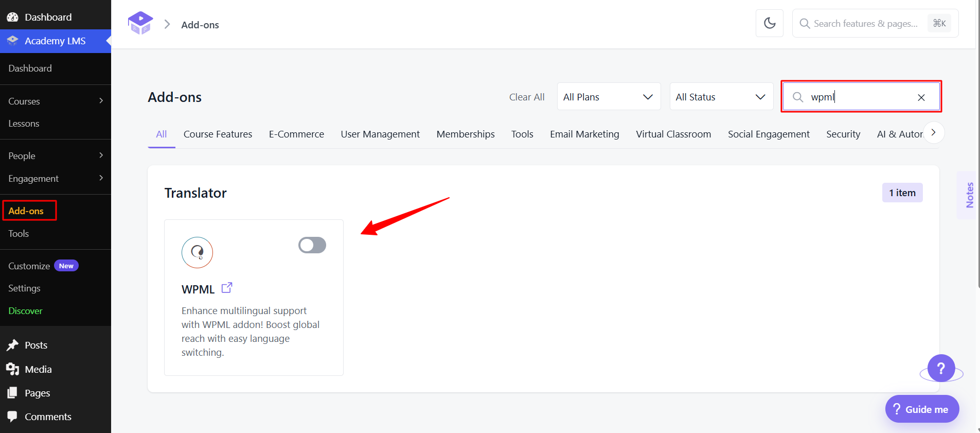
Task: Click the Pages icon in sidebar
Action: tap(12, 393)
